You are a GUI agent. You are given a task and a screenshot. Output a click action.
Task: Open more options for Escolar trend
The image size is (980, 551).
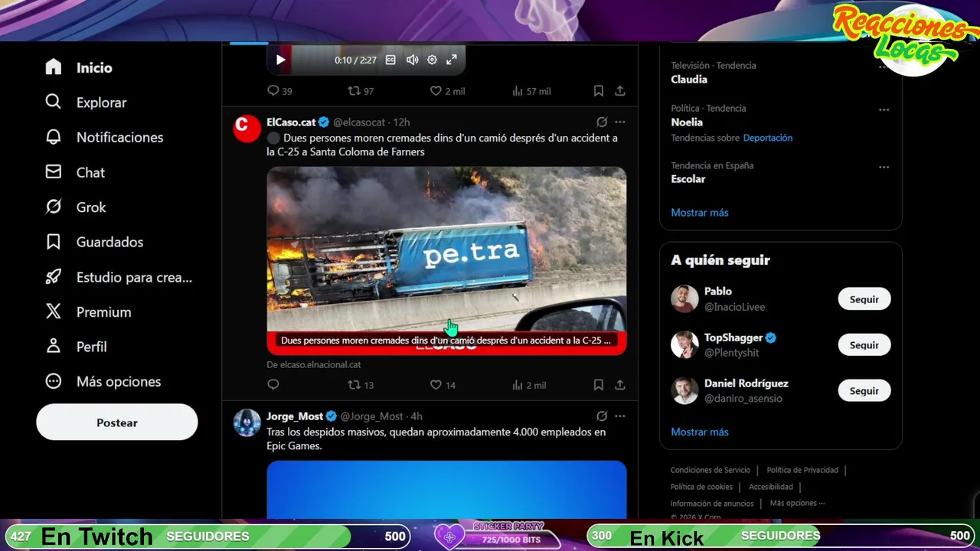tap(884, 167)
